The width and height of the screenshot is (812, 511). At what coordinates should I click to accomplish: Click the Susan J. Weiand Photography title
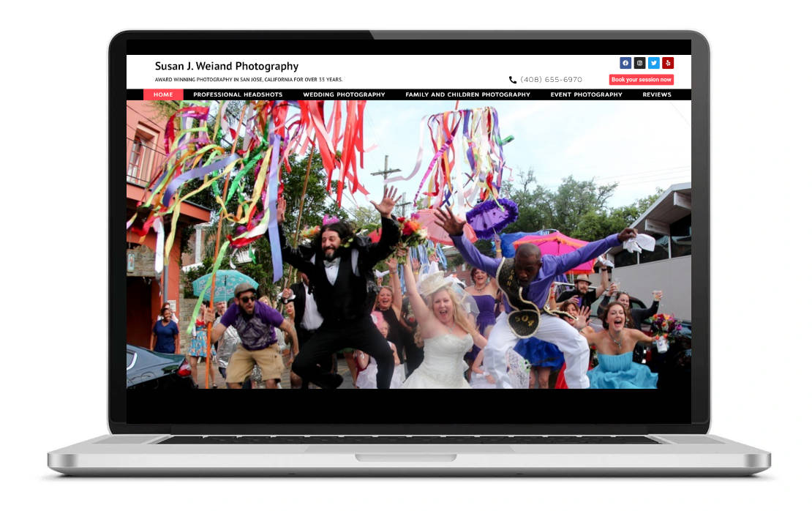(x=227, y=67)
